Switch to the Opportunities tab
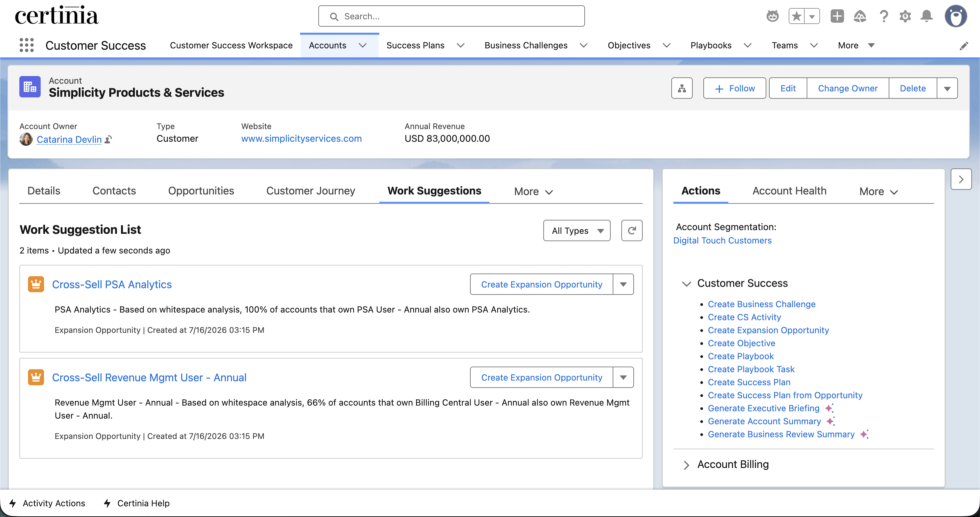 [201, 191]
